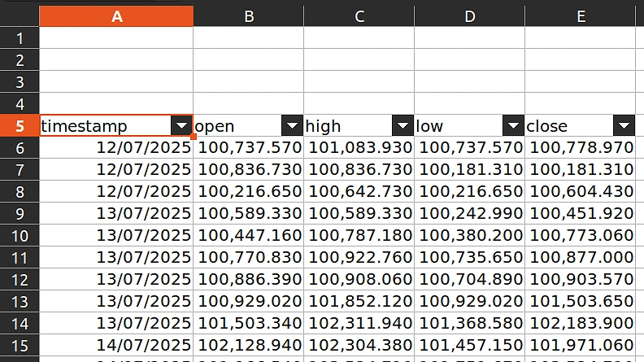
Task: Expand the close column filter dropdown
Action: 624,126
